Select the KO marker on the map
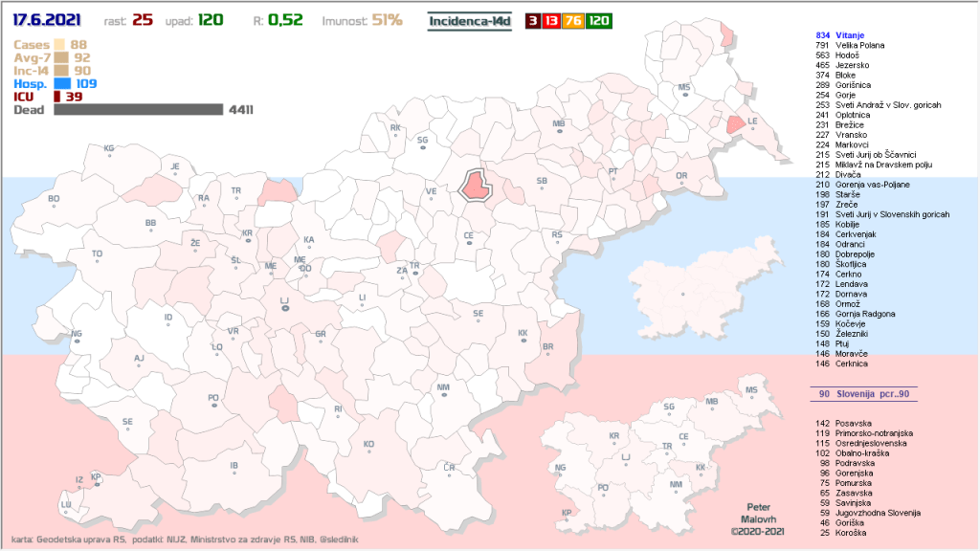980x551 pixels. click(368, 449)
